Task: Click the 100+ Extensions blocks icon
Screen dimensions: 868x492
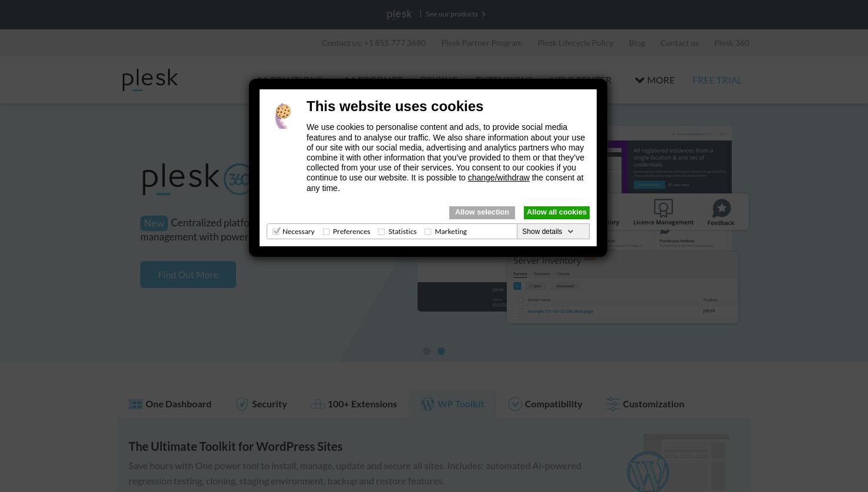Action: click(318, 404)
